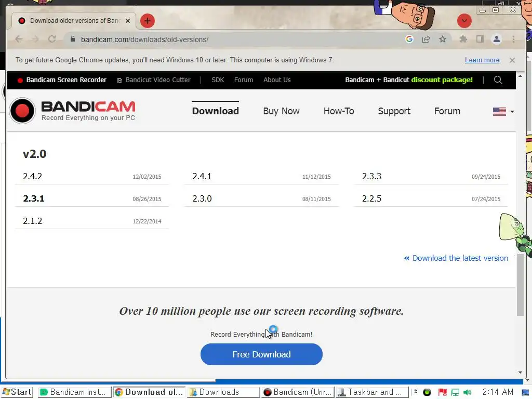Click the padlock site info icon

[x=72, y=39]
